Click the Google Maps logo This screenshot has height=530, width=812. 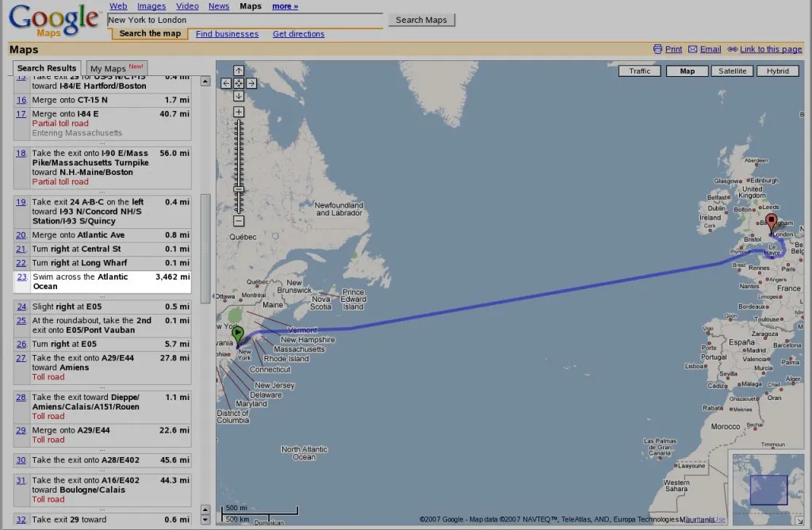[53, 20]
